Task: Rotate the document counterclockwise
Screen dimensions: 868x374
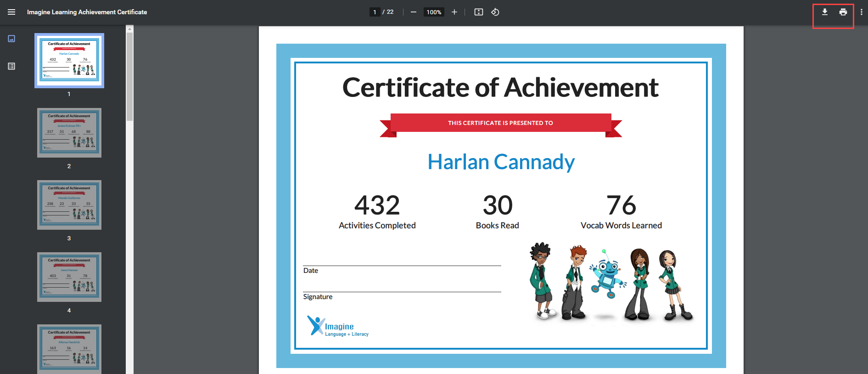Action: coord(495,12)
